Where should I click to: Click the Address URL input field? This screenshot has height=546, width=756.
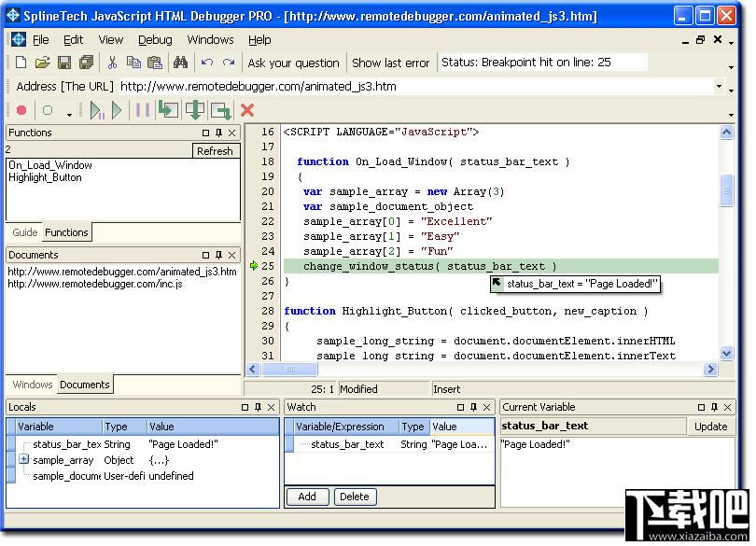[x=417, y=87]
